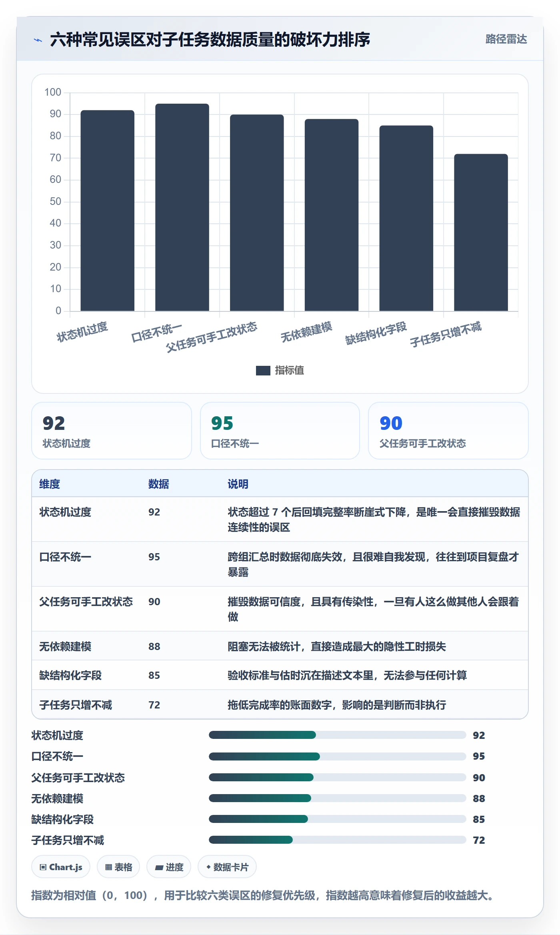
Task: Click the 口径不统一 progress bar
Action: pos(338,756)
